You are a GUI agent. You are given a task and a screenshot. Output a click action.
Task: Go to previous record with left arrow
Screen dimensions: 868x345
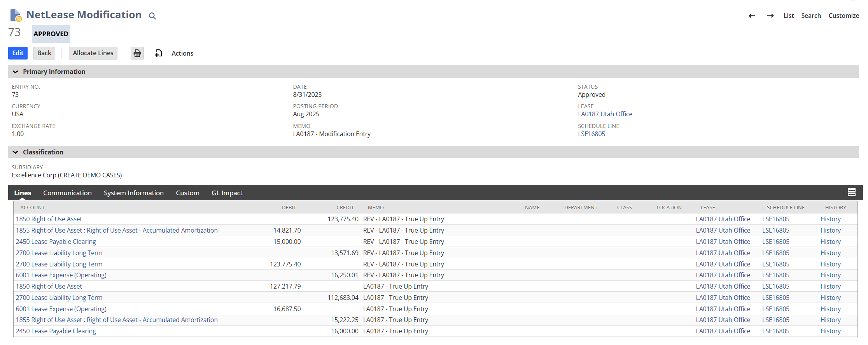click(x=752, y=16)
